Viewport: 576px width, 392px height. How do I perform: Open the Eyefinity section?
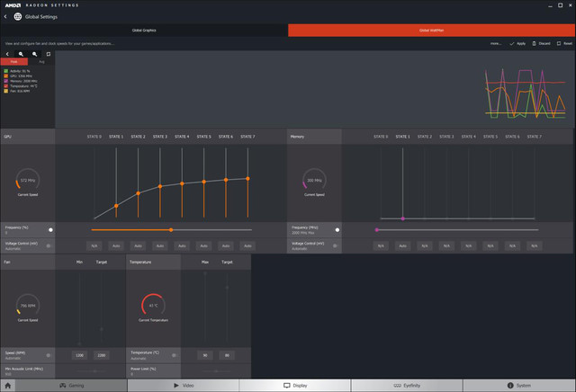pyautogui.click(x=407, y=386)
